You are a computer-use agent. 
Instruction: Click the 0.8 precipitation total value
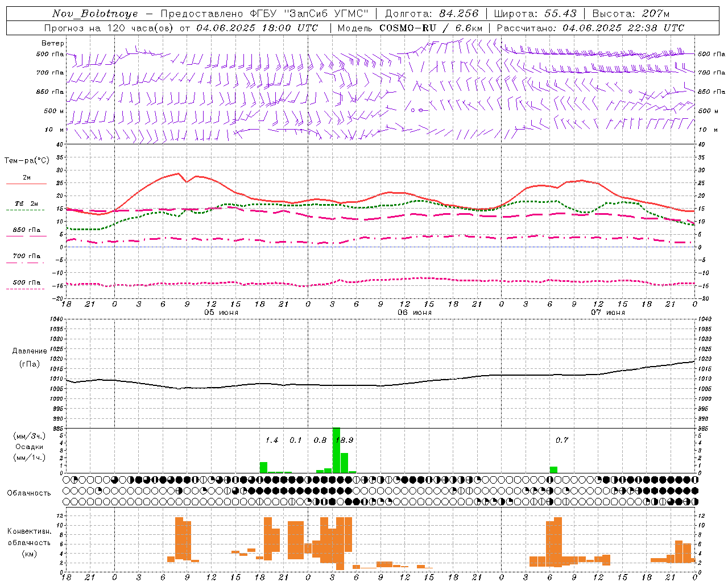coord(320,440)
